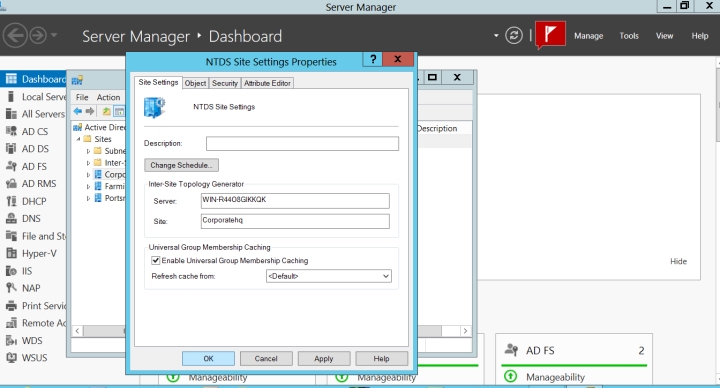Click the Hide link in the welcome tile
The height and width of the screenshot is (388, 720).
678,261
